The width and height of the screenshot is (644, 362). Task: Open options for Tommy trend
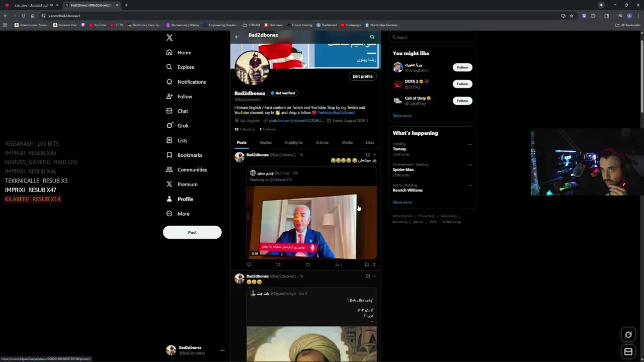pyautogui.click(x=470, y=144)
